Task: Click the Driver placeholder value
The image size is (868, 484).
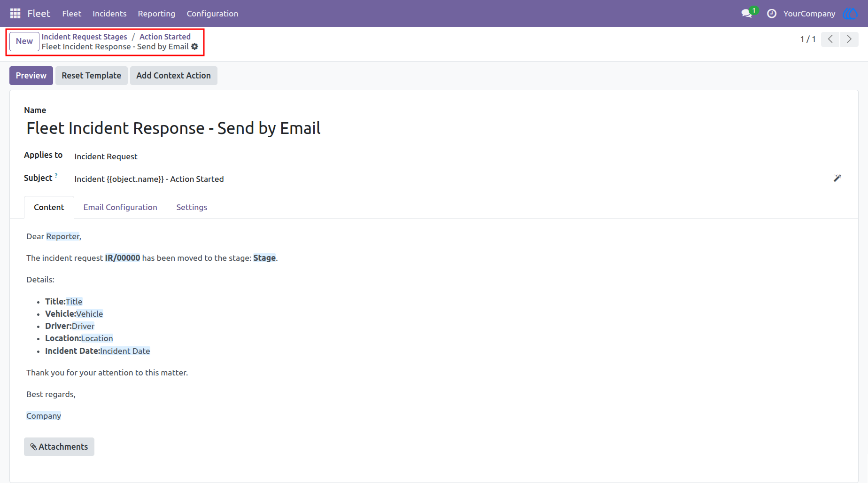Action: 83,326
